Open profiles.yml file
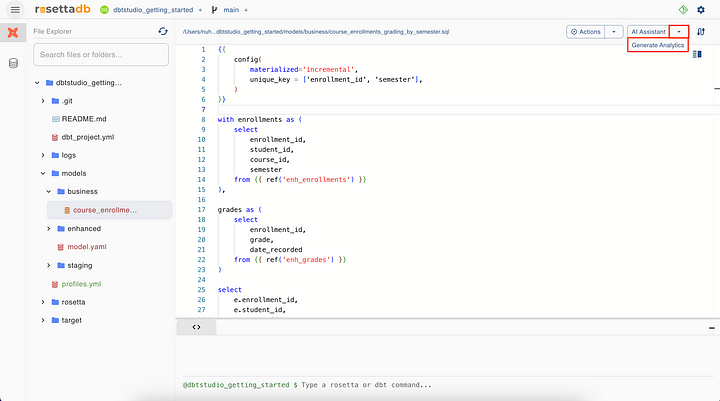The width and height of the screenshot is (720, 401). click(x=81, y=284)
